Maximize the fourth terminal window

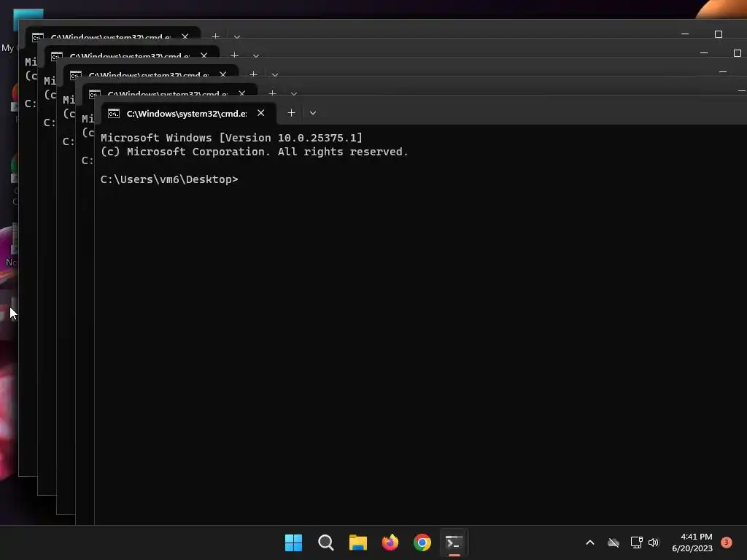tap(738, 52)
